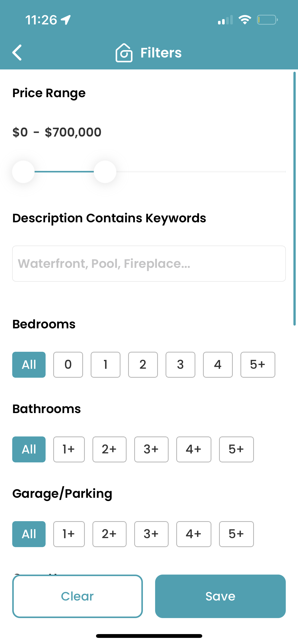Choose 3+ Garage/Parking option
Viewport: 298px width, 644px height.
[151, 534]
